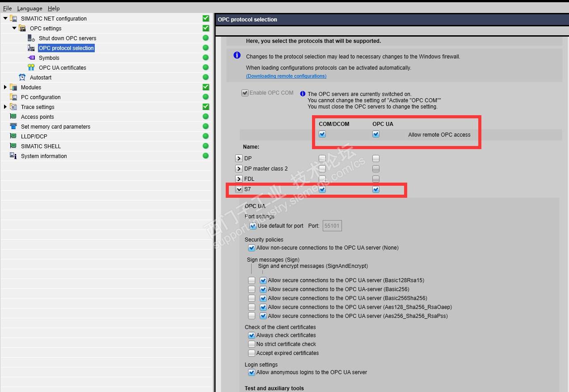Click the Access points icon
The width and height of the screenshot is (569, 392).
click(13, 117)
